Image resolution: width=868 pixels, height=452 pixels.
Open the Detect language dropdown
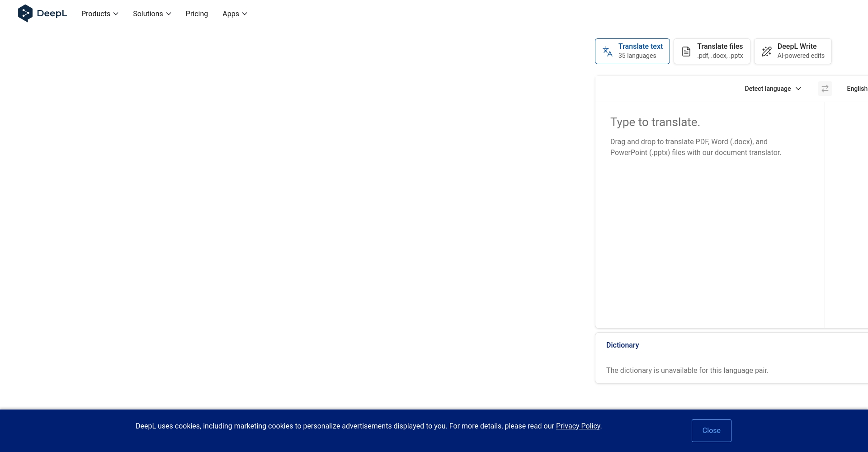pos(772,89)
